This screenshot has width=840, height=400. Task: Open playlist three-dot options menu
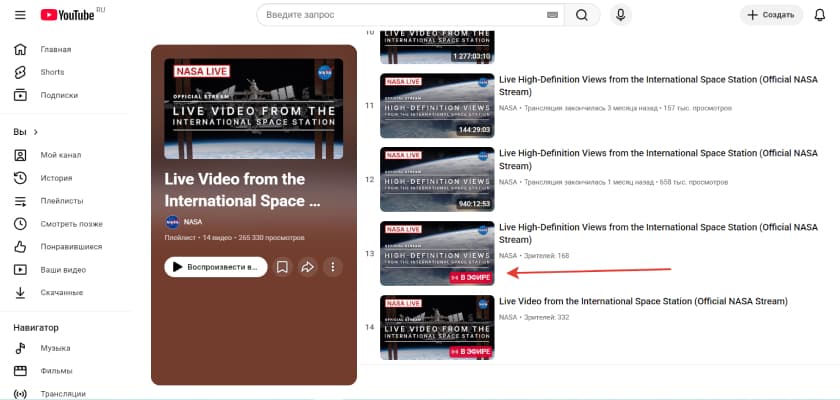tap(333, 267)
